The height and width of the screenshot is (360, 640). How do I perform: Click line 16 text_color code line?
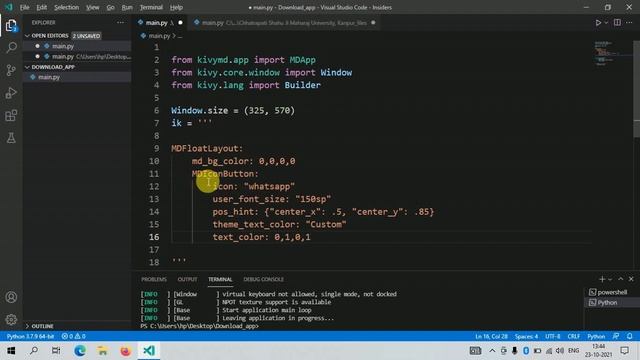(261, 237)
